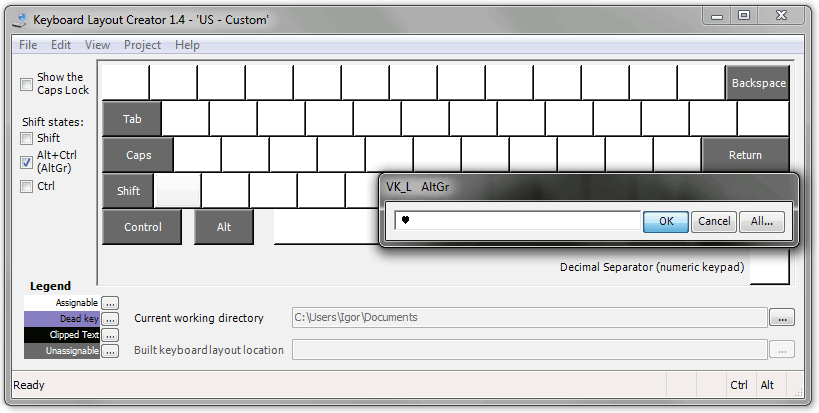Click the Backspace key
Image resolution: width=819 pixels, height=413 pixels.
pyautogui.click(x=758, y=83)
